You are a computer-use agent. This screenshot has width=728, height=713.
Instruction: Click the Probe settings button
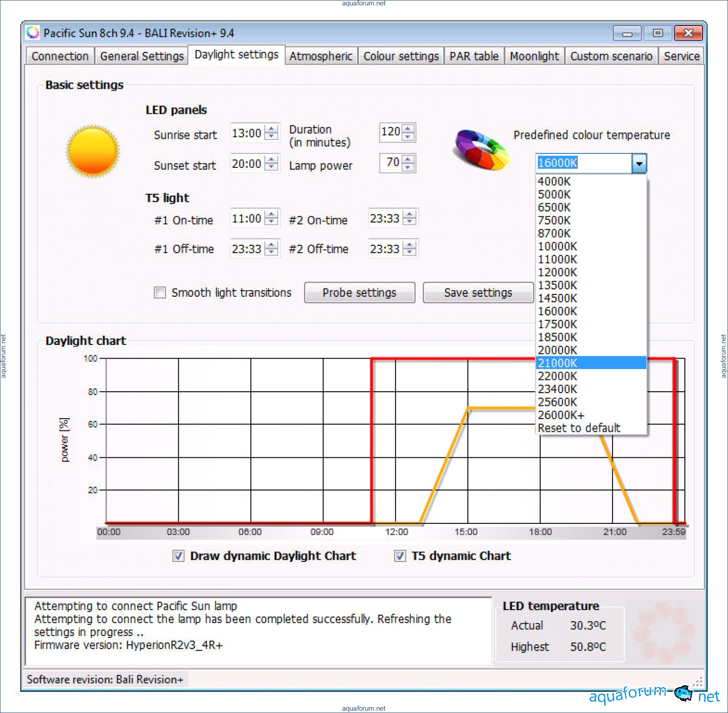click(359, 293)
